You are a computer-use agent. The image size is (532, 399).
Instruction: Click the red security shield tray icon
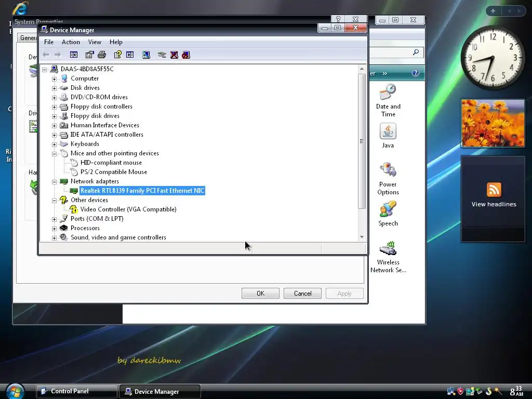[460, 391]
